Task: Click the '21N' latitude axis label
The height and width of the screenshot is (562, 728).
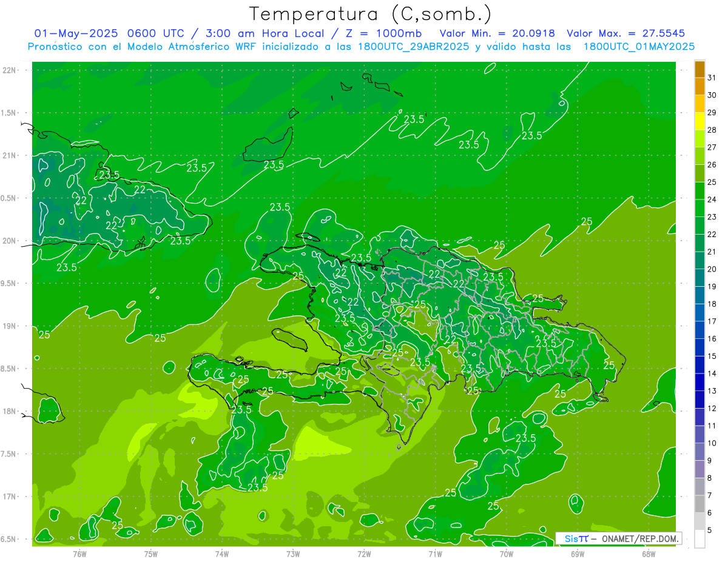Action: coord(9,156)
